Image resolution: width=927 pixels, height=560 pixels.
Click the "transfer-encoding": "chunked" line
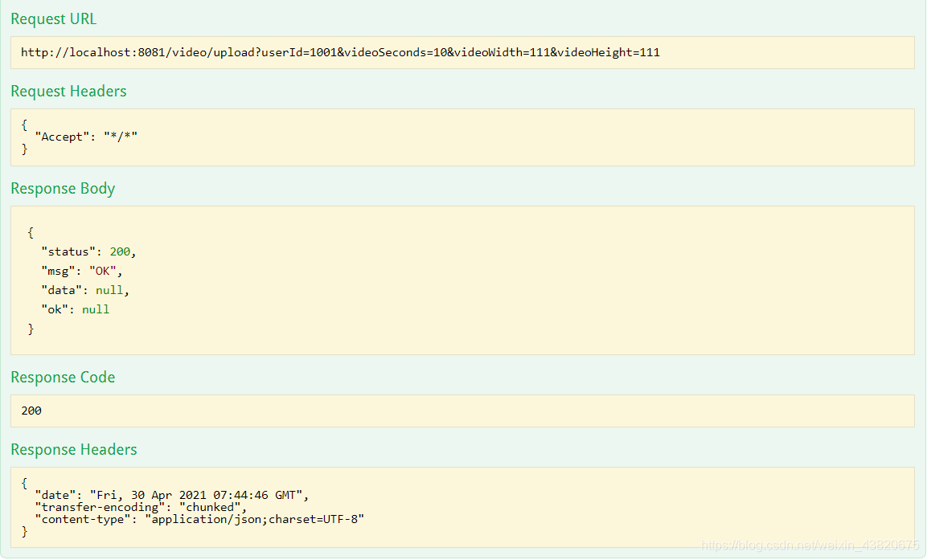[141, 508]
